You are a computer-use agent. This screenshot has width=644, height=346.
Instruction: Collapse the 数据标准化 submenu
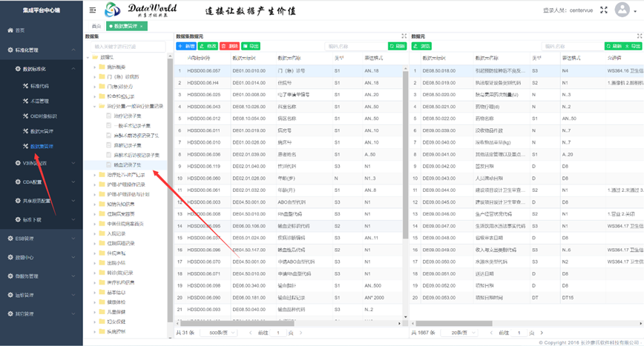click(x=73, y=69)
